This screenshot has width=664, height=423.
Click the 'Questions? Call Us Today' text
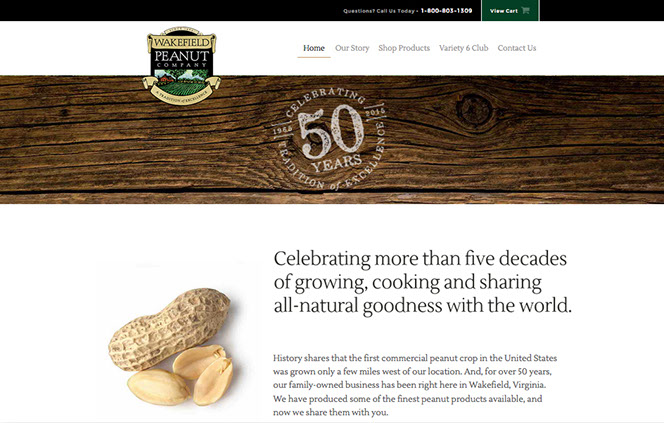point(379,11)
